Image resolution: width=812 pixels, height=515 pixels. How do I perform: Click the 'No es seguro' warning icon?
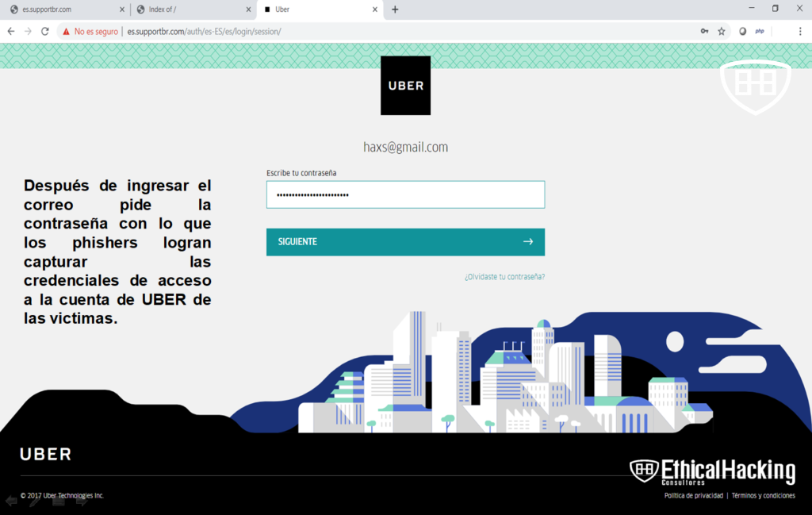pos(67,32)
